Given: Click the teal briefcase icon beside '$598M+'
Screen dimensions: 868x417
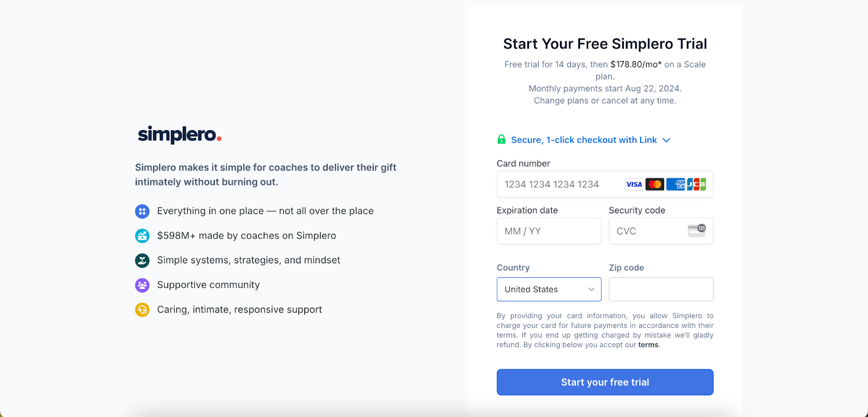Looking at the screenshot, I should (x=142, y=236).
